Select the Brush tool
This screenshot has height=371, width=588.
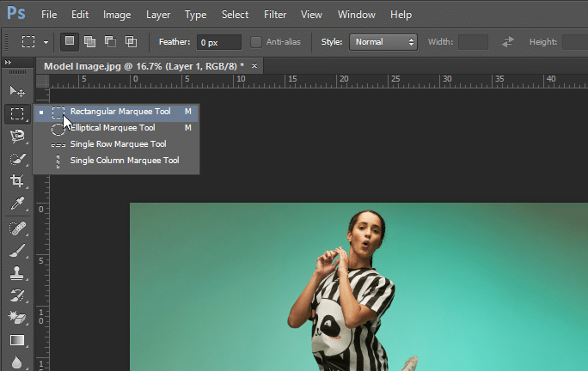pos(16,251)
